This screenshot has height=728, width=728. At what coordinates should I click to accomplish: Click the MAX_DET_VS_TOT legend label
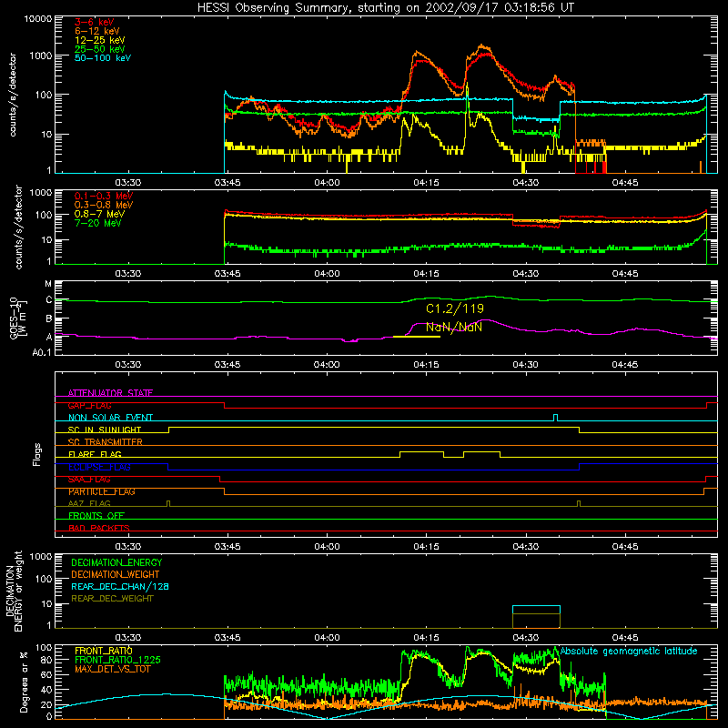(x=112, y=669)
